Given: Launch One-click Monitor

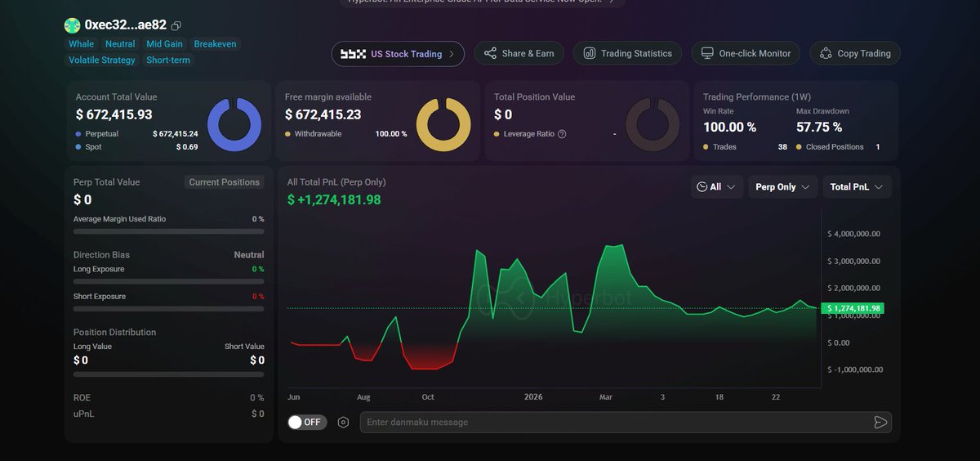Looking at the screenshot, I should pos(744,53).
